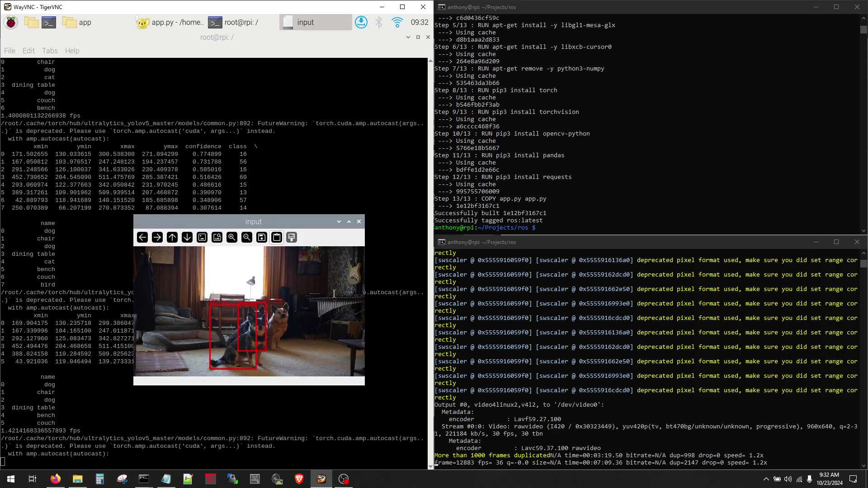Select the Help menu in TigerVNC

point(72,50)
